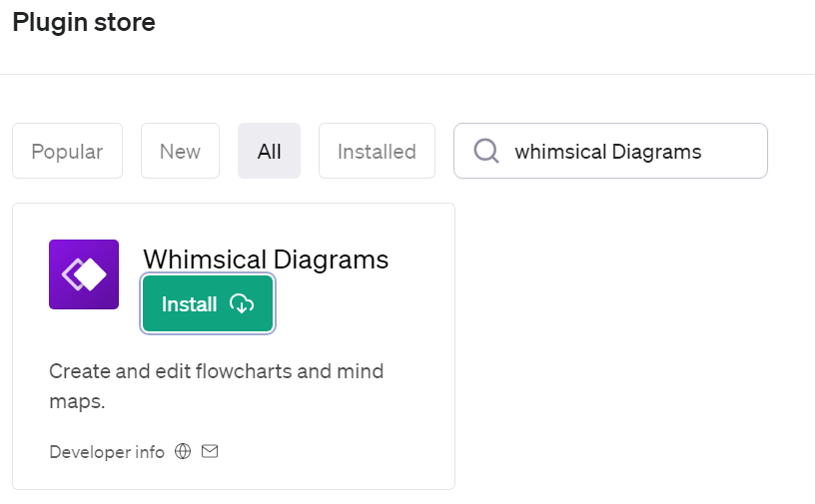Image resolution: width=815 pixels, height=504 pixels.
Task: Click the white diamond shape in the logo
Action: [91, 274]
